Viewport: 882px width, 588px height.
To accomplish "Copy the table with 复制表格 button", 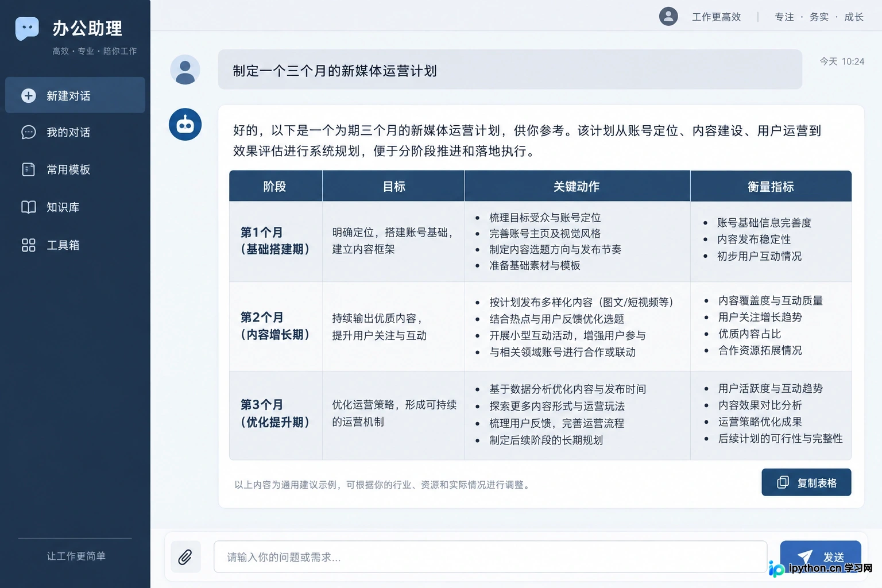I will (x=806, y=482).
